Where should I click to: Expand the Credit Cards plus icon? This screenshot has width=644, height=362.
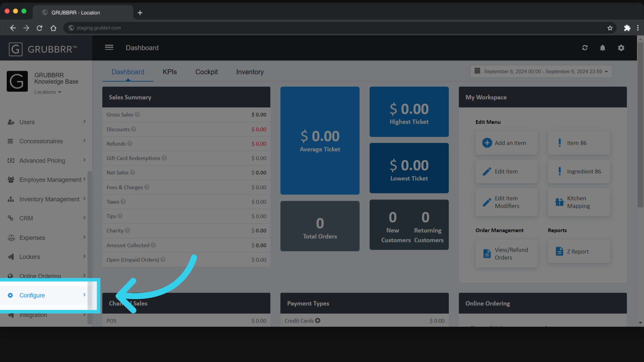[318, 320]
